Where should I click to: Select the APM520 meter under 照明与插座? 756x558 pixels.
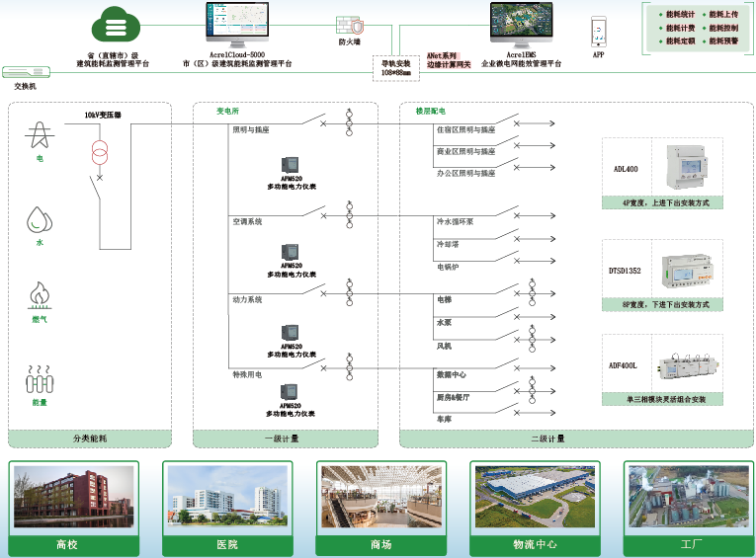coord(291,164)
